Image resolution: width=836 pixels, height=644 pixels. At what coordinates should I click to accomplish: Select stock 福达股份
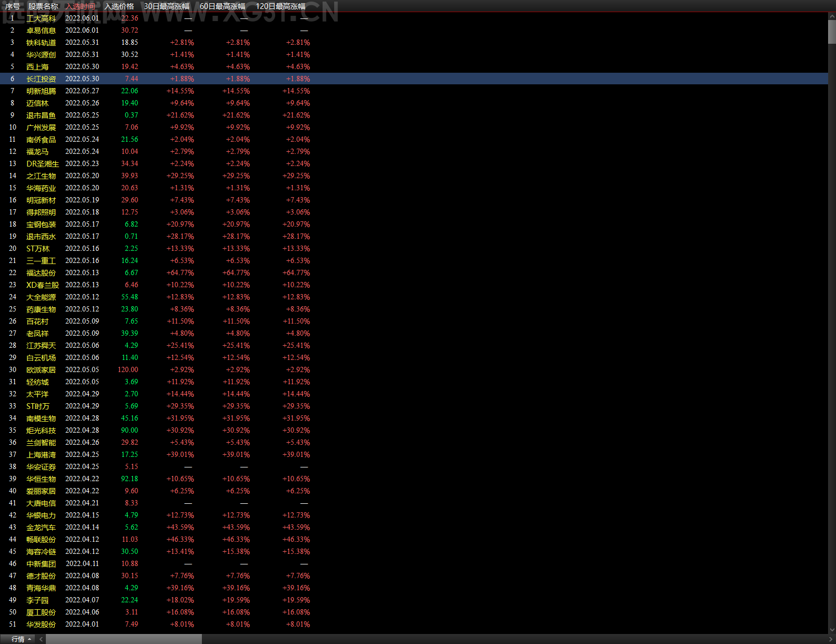(x=41, y=273)
